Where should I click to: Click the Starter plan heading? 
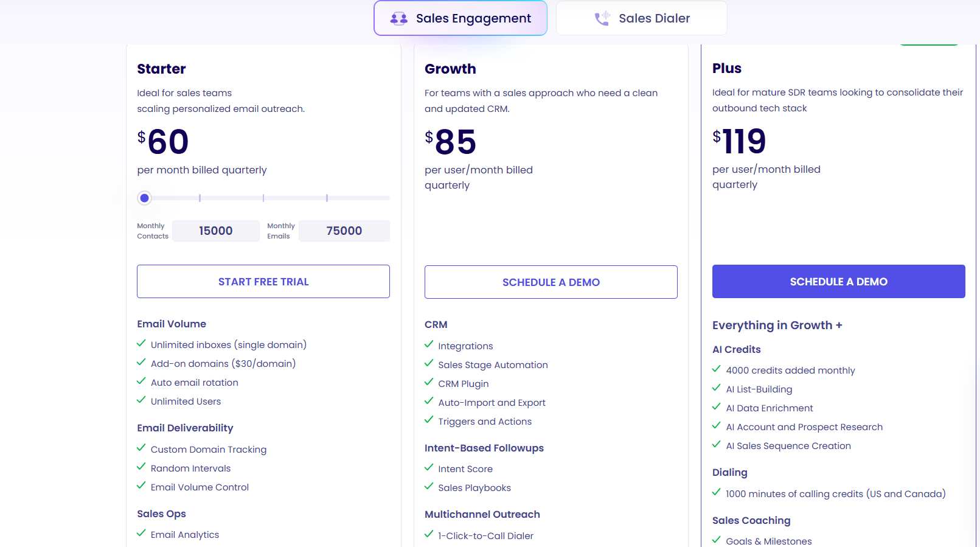coord(161,69)
